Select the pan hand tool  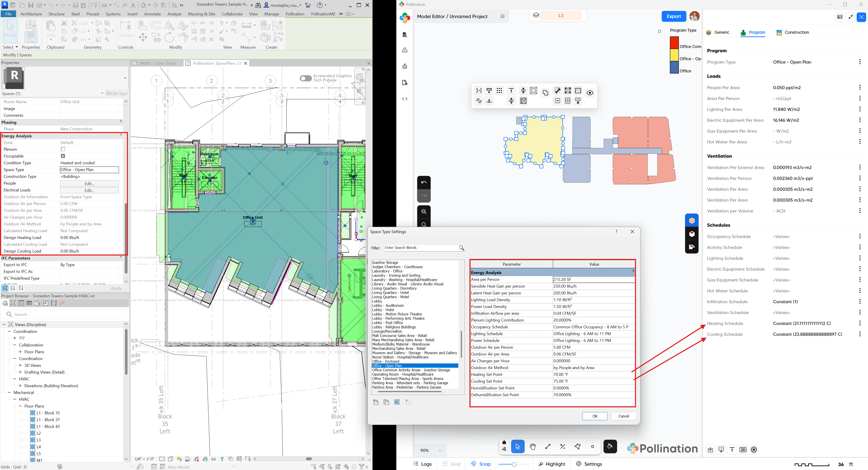point(533,447)
